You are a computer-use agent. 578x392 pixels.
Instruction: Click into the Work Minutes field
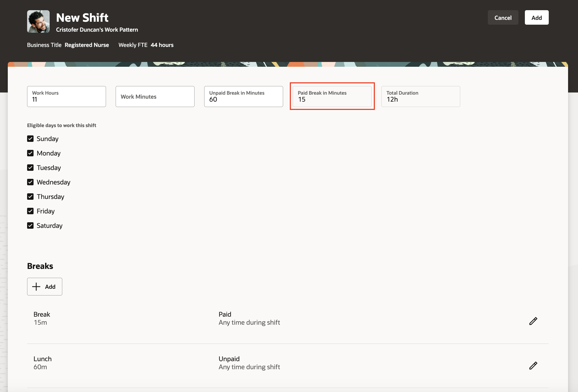(x=155, y=97)
